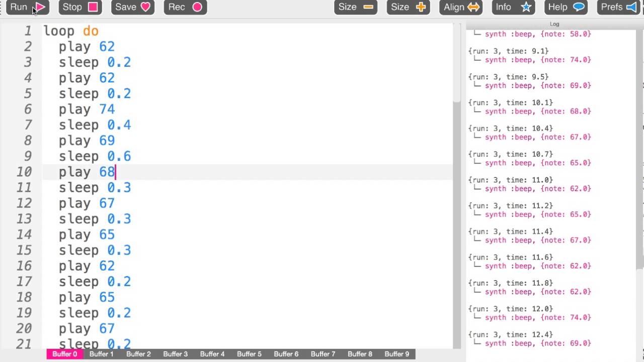Click the Log panel title
The height and width of the screenshot is (362, 644).
click(x=554, y=24)
